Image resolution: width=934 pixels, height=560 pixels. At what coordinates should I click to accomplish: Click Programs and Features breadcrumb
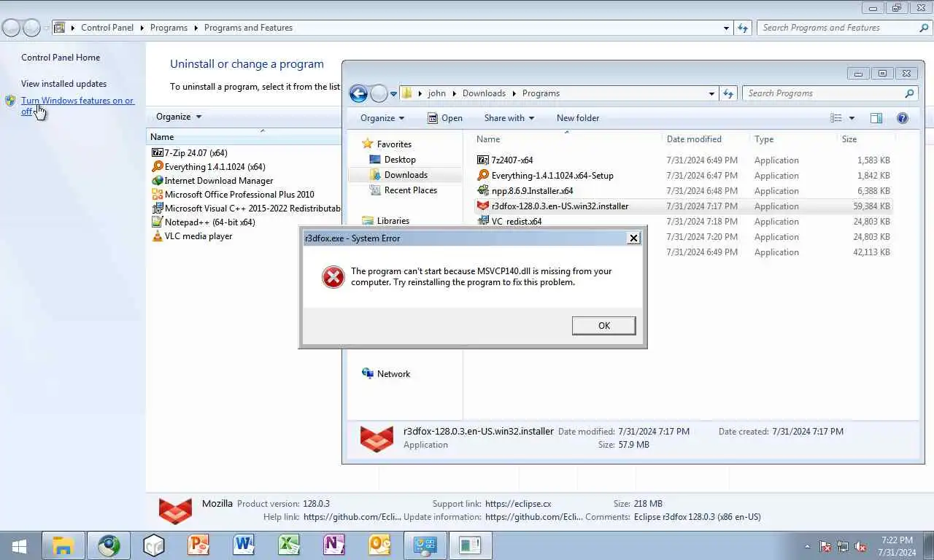point(248,28)
